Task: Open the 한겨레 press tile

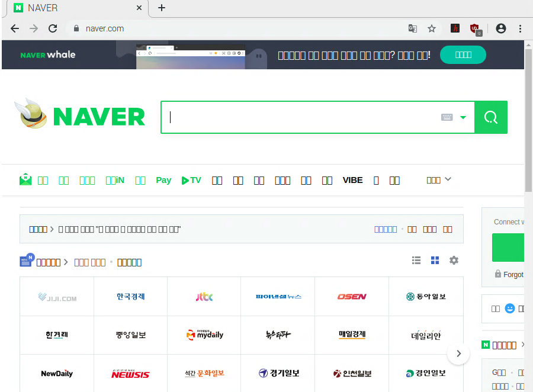Action: [57, 335]
